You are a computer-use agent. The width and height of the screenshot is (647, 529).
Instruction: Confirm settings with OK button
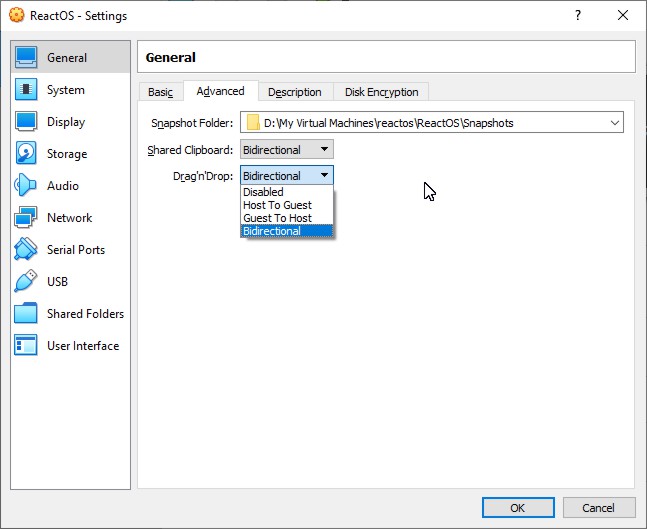click(x=518, y=508)
